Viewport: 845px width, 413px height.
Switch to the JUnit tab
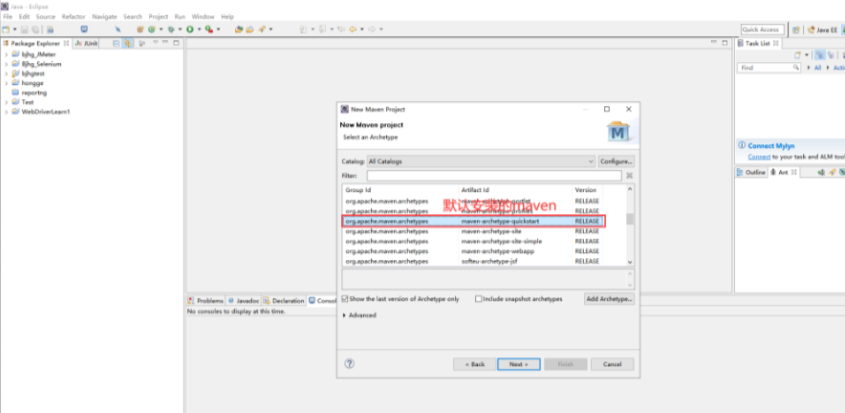86,43
